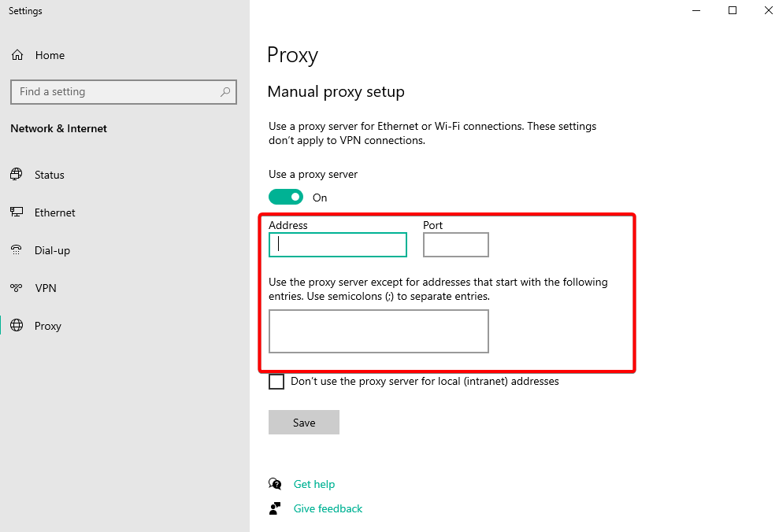Click the Save button
The image size is (779, 532).
(x=304, y=423)
